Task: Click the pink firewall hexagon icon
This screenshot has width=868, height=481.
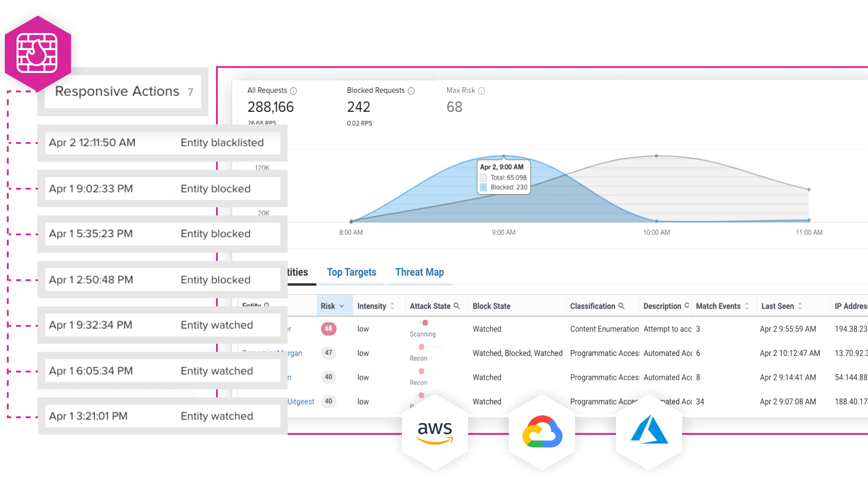Action: [x=37, y=53]
